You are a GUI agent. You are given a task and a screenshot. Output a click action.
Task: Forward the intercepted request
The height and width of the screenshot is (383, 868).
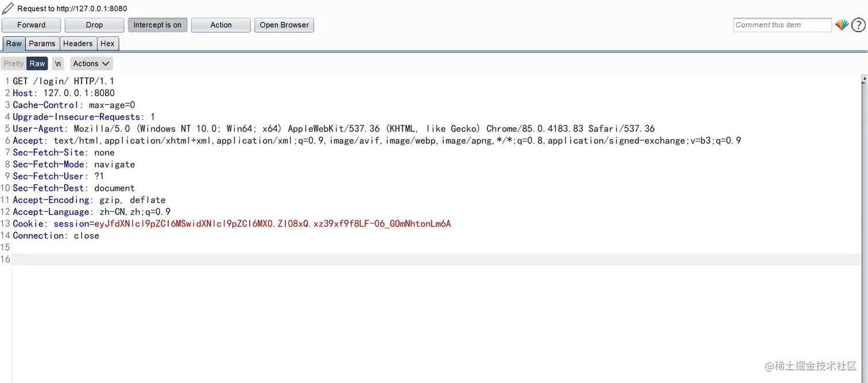[x=32, y=25]
